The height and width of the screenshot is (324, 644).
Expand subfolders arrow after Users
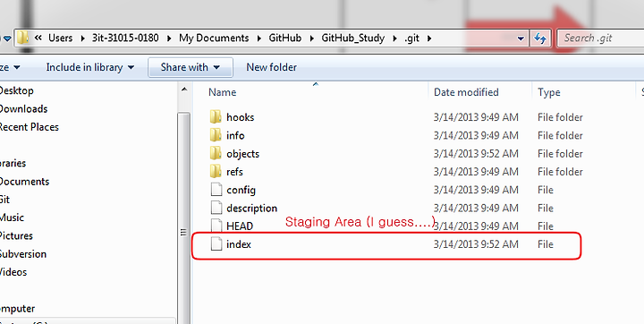[x=82, y=38]
